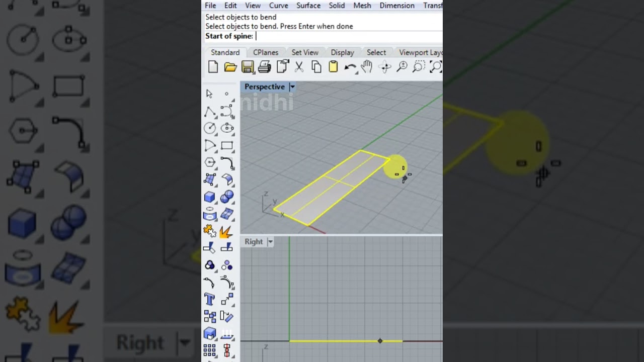Click the Zoom dynamic magnifier icon
This screenshot has height=362, width=644.
402,67
